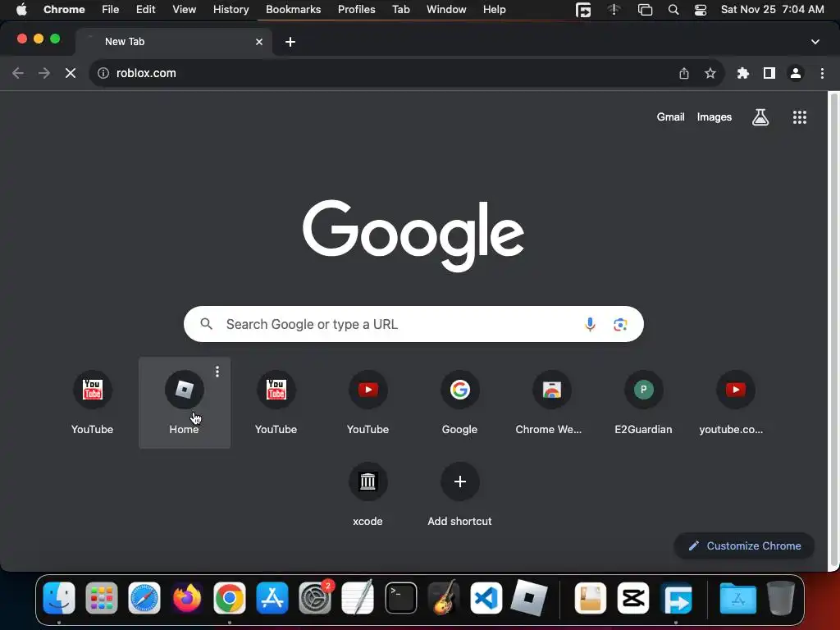Open Search Labs flask icon

pos(760,116)
